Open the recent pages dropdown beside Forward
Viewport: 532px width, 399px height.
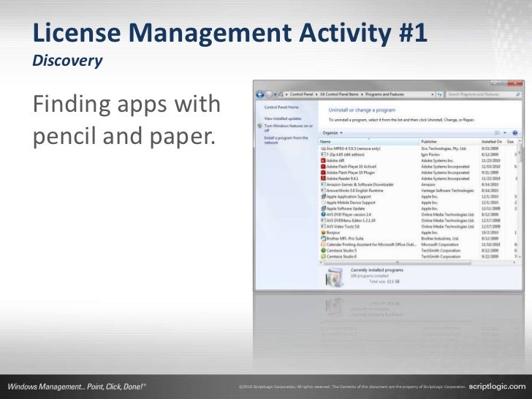pos(275,95)
